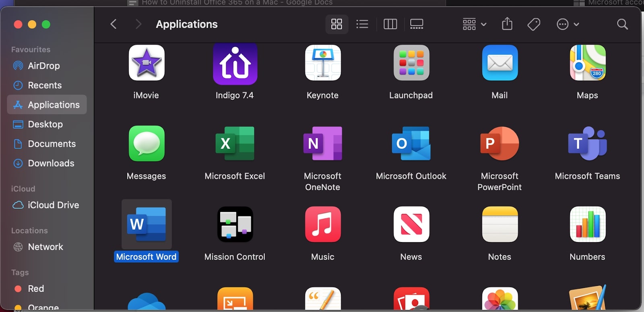
Task: Select the Microsoft OneNote icon
Action: (x=323, y=144)
